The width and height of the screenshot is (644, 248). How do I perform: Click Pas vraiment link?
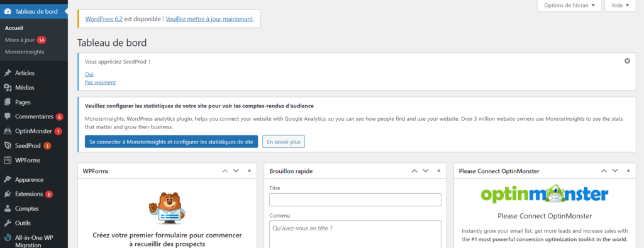tap(100, 82)
